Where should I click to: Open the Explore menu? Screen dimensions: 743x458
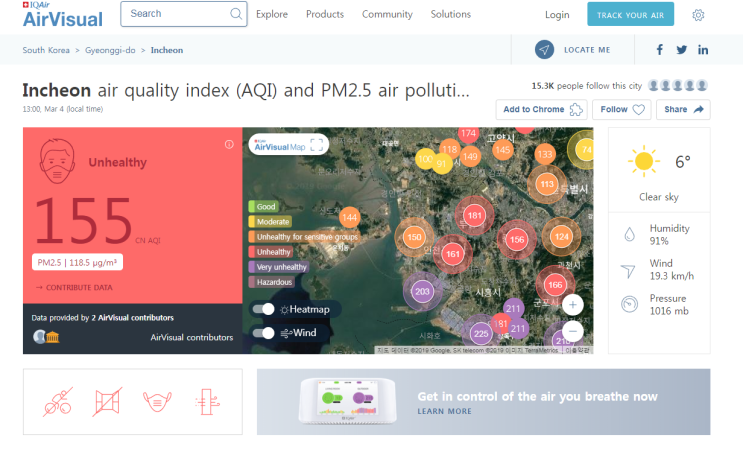click(x=272, y=15)
